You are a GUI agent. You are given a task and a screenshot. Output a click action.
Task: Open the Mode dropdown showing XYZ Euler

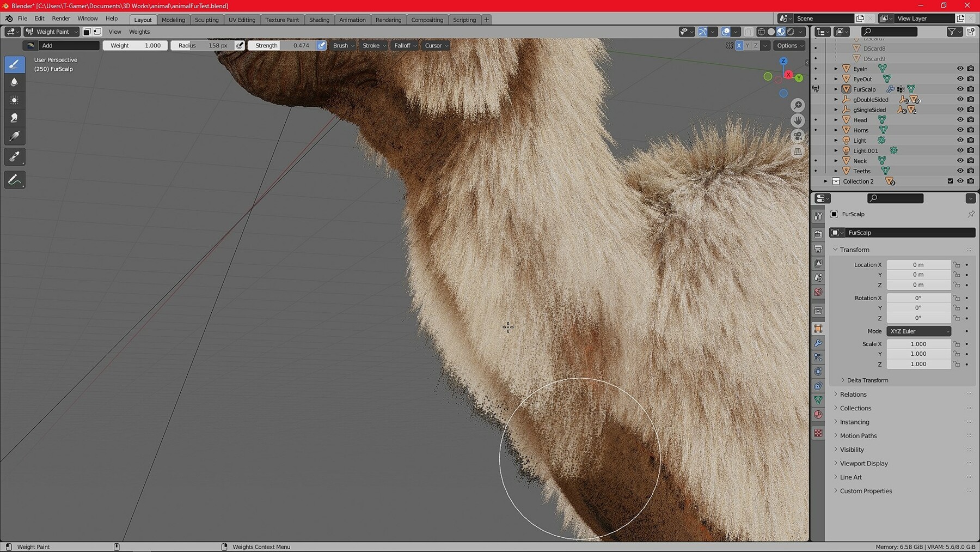[918, 331]
